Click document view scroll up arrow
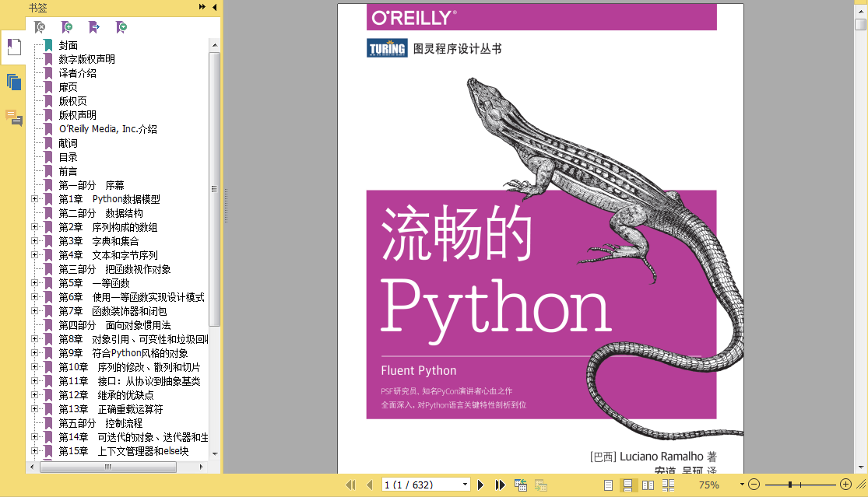Screen dimensions: 868x497 pos(861,11)
